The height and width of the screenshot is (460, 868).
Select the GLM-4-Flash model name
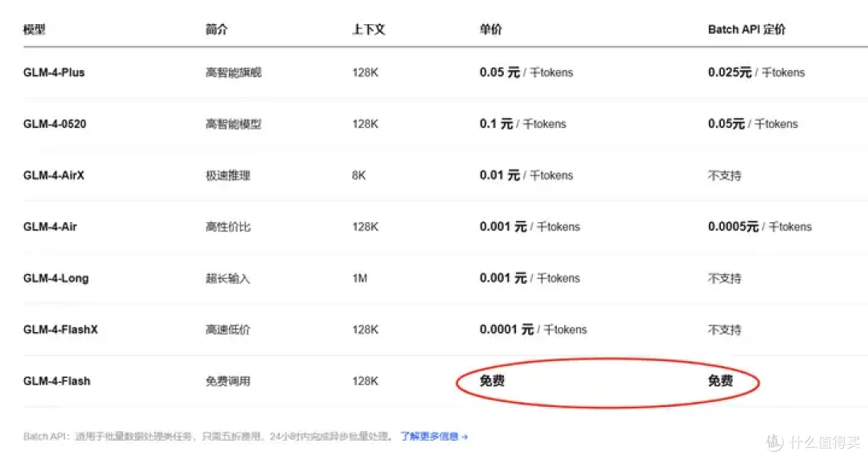56,381
